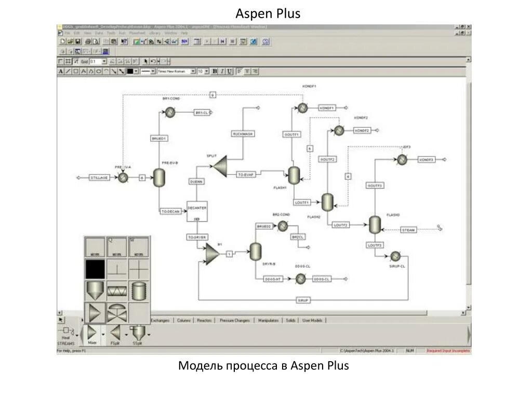Select the SSplit block icon
Image resolution: width=532 pixels, height=399 pixels.
(139, 331)
